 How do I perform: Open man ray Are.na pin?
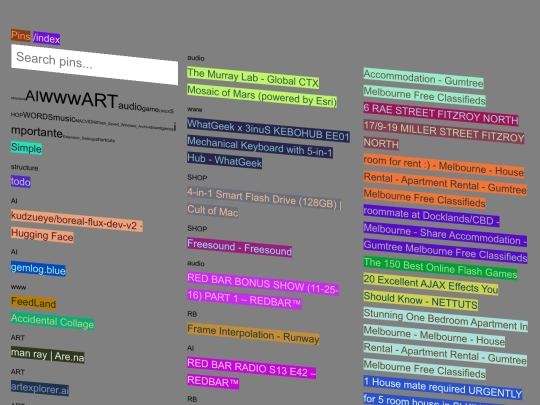tap(48, 355)
